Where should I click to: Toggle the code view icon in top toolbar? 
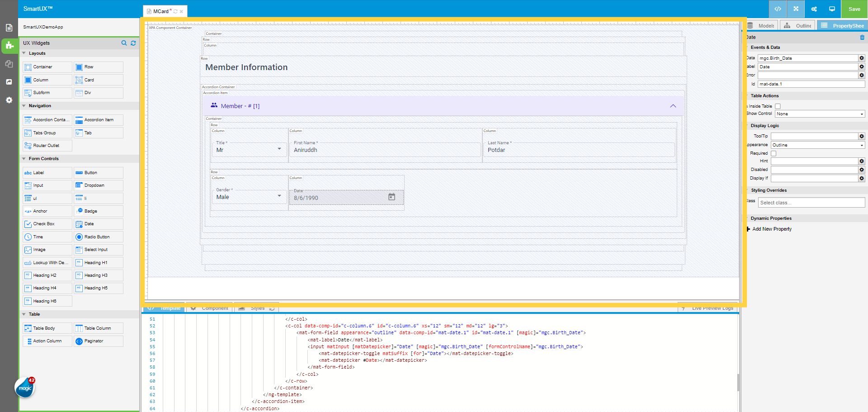pos(778,9)
